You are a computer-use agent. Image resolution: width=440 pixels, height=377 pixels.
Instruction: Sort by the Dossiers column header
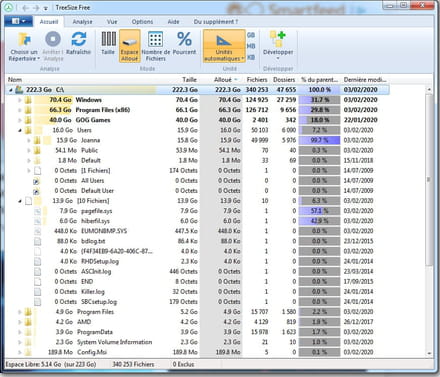(284, 80)
